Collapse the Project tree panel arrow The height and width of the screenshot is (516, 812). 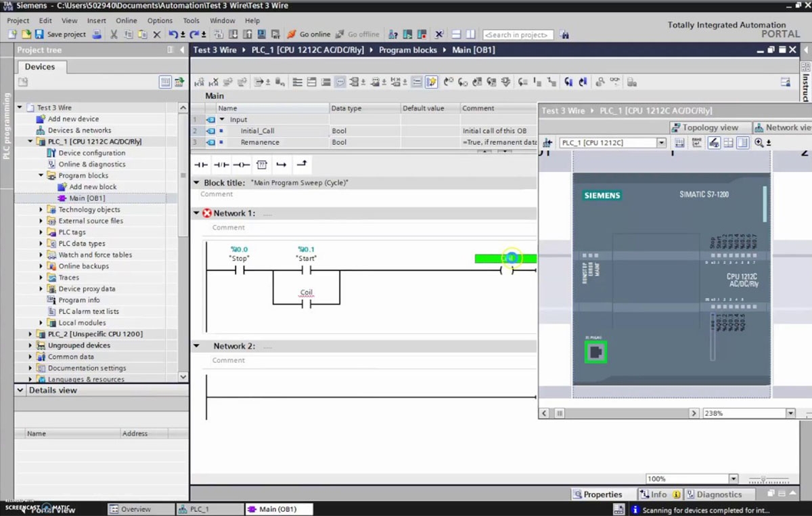pyautogui.click(x=182, y=50)
